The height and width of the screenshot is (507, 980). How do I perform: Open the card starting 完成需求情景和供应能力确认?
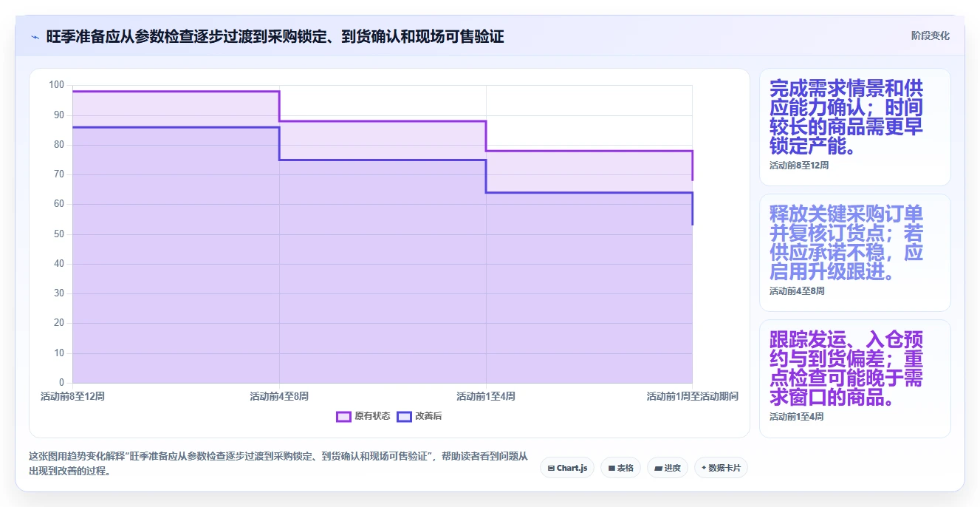tap(854, 127)
